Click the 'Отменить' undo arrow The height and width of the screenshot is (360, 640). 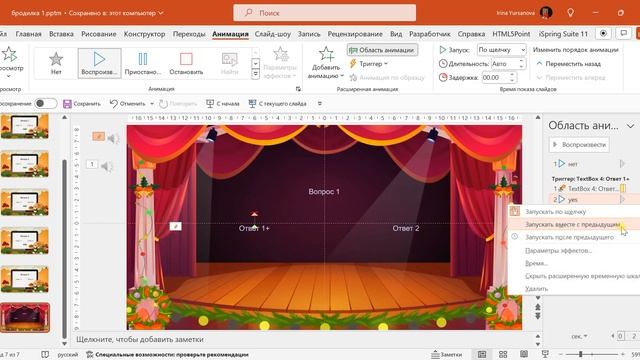[114, 104]
